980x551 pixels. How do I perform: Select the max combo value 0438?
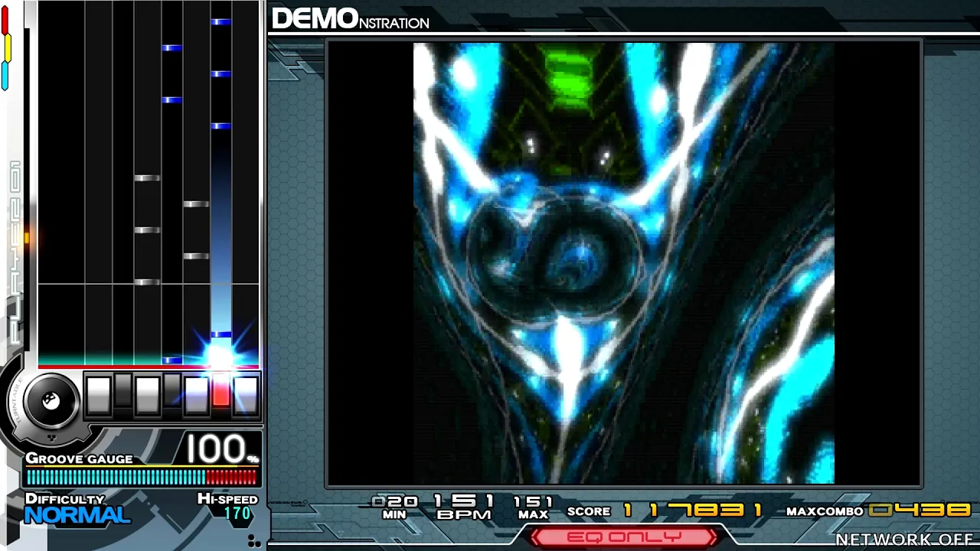click(x=921, y=510)
